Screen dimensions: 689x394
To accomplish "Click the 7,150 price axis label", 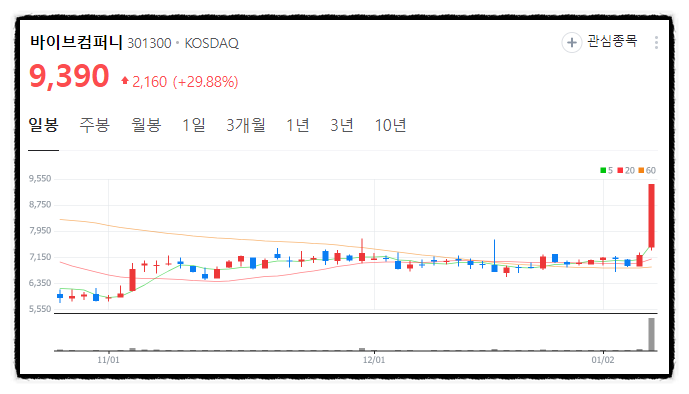I will click(40, 257).
